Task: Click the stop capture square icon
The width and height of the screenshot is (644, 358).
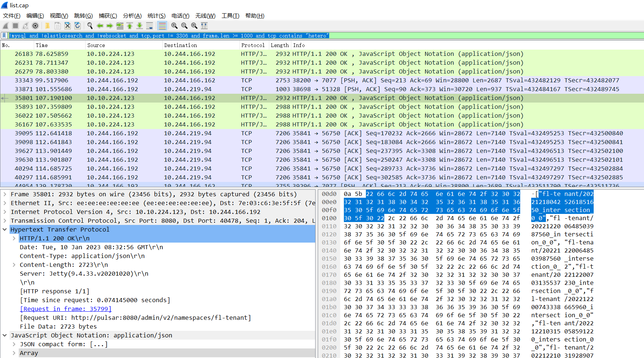Action: [x=15, y=26]
